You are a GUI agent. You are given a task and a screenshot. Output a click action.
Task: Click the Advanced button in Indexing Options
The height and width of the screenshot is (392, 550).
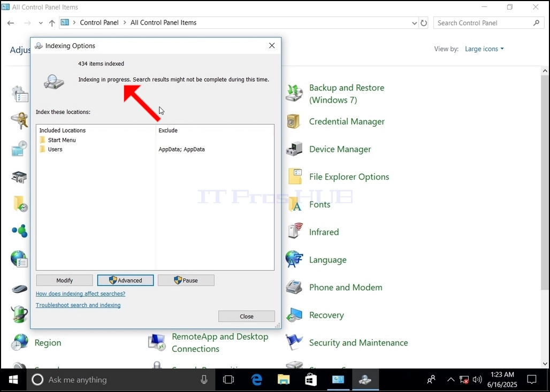point(125,280)
